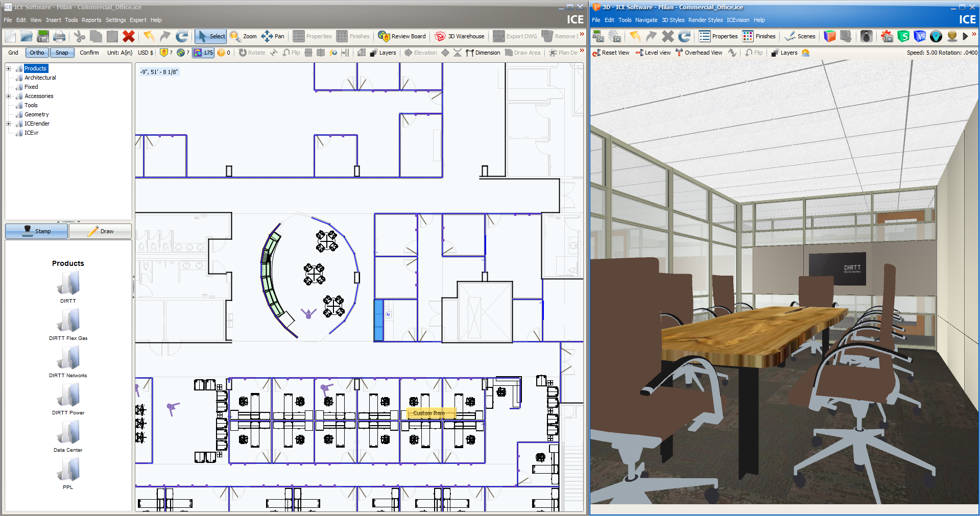The height and width of the screenshot is (516, 980).
Task: Click the Dimension tool
Action: click(483, 53)
